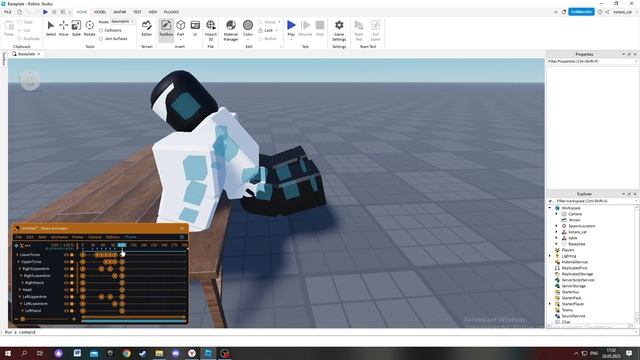The image size is (640, 360).
Task: Open the Camera menu in Moon Animator
Action: 95,237
